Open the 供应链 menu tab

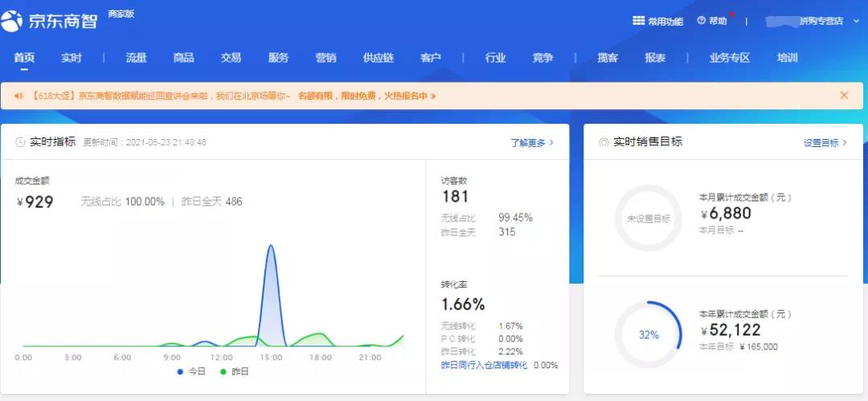pyautogui.click(x=378, y=58)
